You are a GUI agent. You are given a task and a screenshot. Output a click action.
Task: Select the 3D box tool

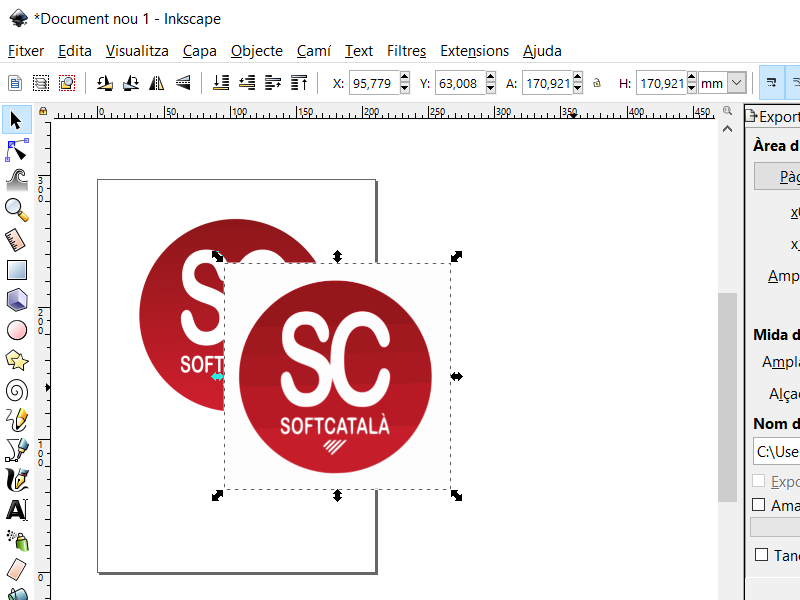point(16,300)
